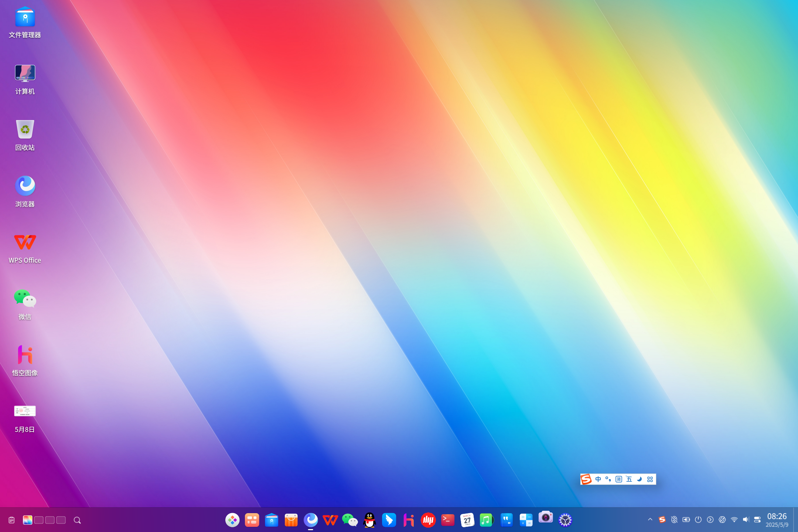Image resolution: width=798 pixels, height=532 pixels.
Task: Select the 悟空图像 desktop icon
Action: pyautogui.click(x=25, y=361)
